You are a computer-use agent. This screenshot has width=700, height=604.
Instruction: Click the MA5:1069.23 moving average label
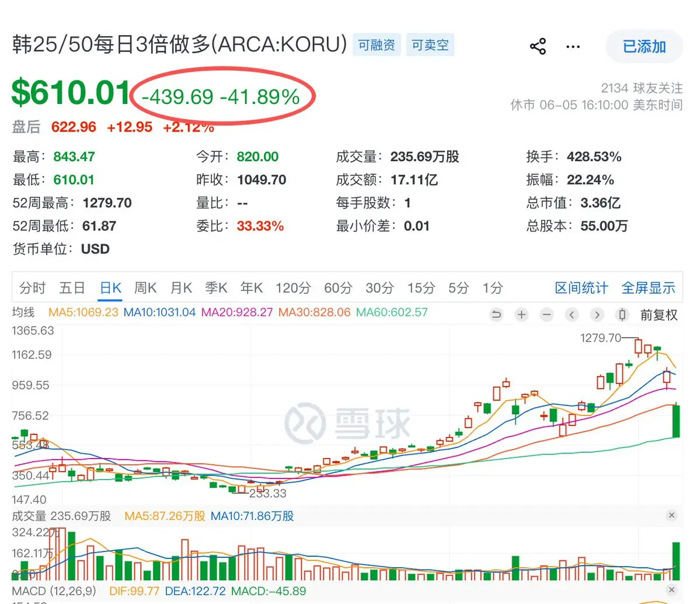83,313
